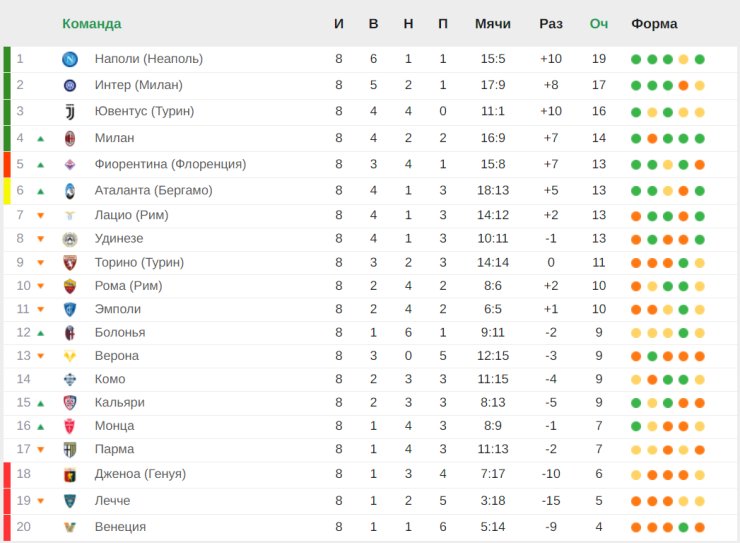Click the Napoli club logo

point(70,59)
